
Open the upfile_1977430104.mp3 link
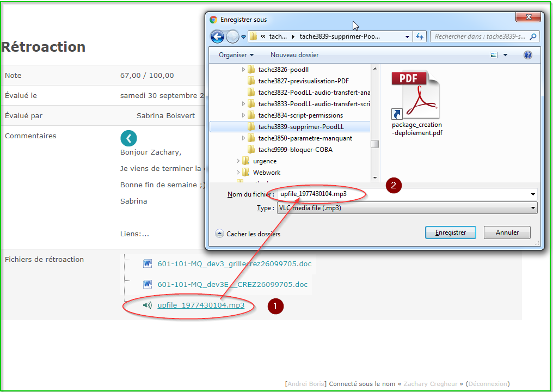pos(201,305)
